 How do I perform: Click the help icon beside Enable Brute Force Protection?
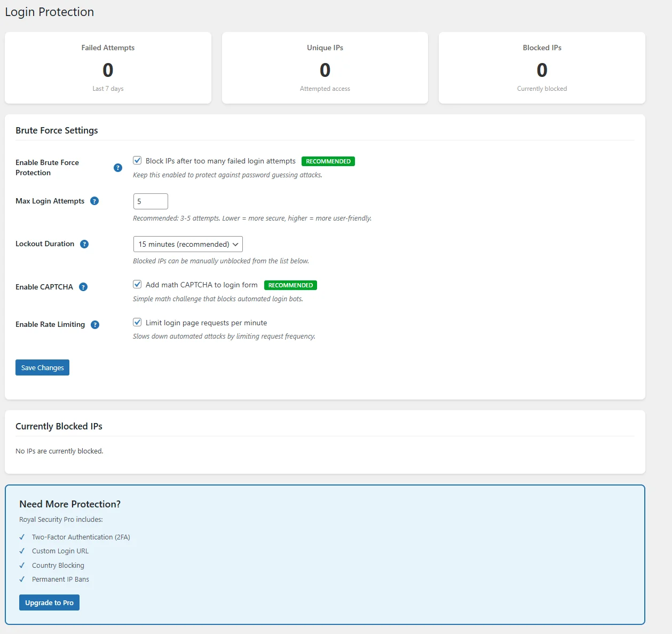coord(117,167)
